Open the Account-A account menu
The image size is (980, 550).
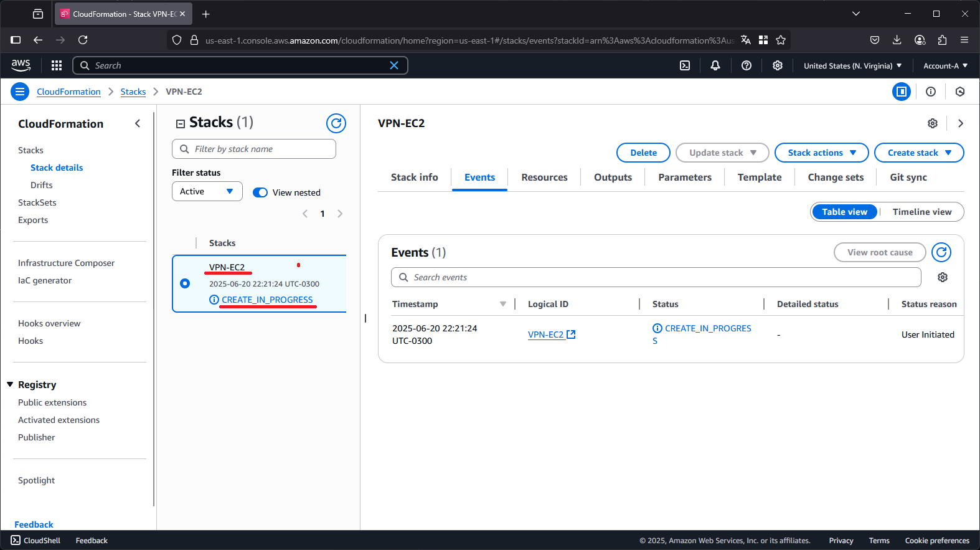tap(945, 65)
